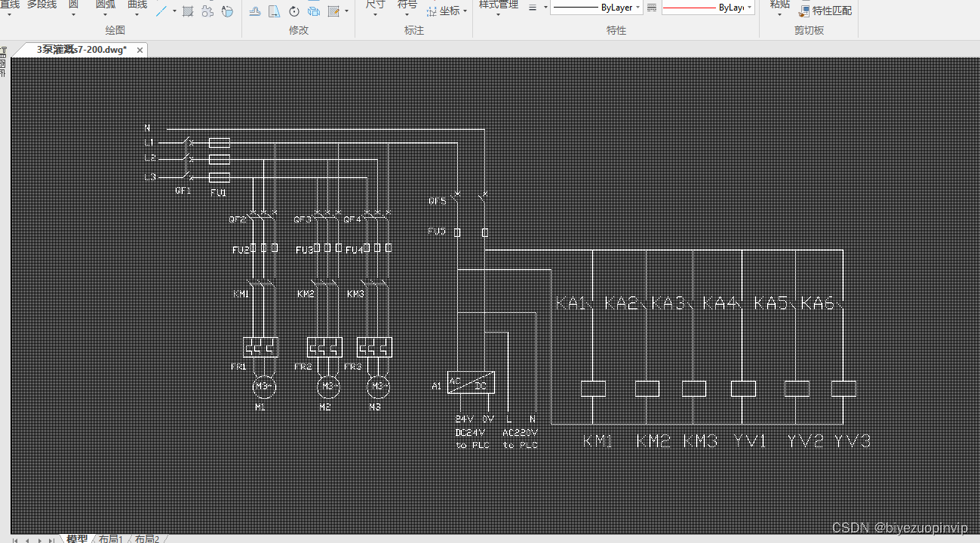Click the second Modify panel icon
980x543 pixels.
point(274,11)
